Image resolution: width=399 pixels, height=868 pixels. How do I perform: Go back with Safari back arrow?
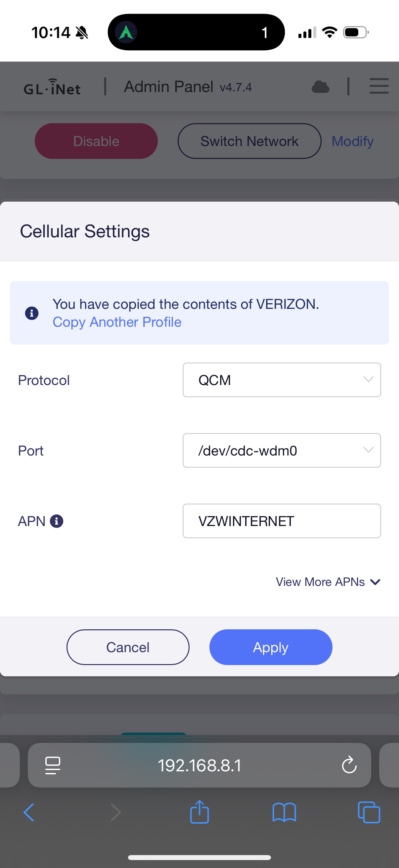point(29,812)
